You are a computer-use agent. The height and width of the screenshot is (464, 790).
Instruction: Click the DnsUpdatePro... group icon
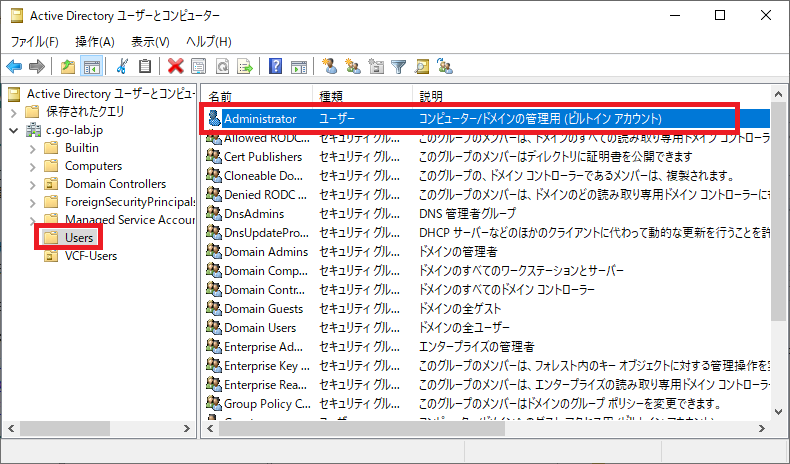(x=214, y=232)
